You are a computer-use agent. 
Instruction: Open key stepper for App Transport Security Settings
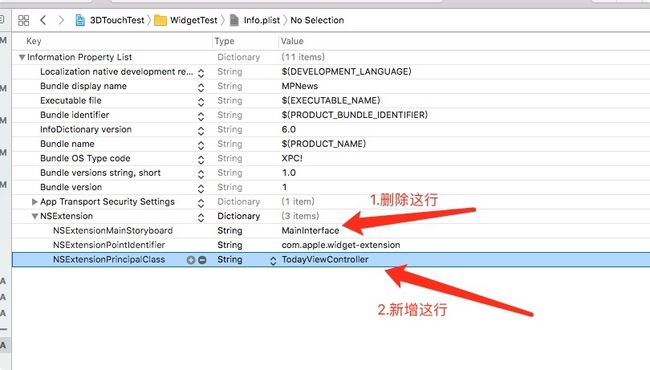click(201, 203)
